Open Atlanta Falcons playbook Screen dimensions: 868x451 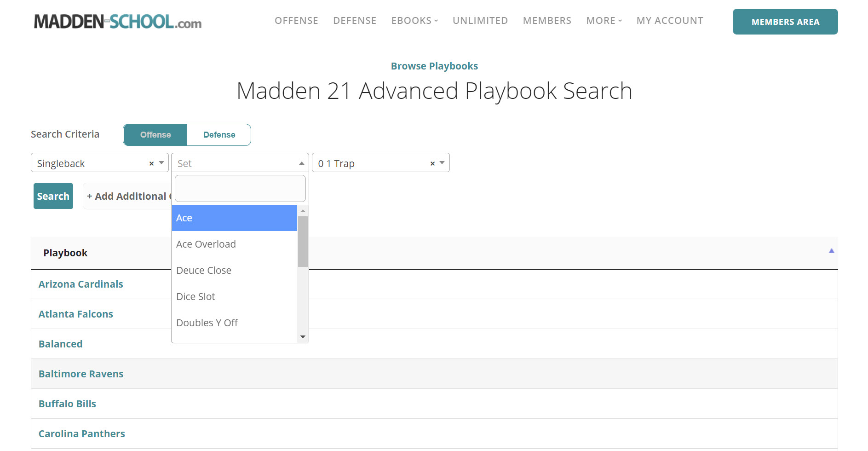(76, 314)
